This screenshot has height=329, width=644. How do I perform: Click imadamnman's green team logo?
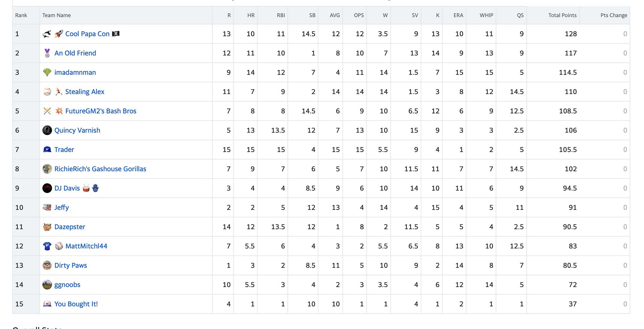pyautogui.click(x=47, y=73)
